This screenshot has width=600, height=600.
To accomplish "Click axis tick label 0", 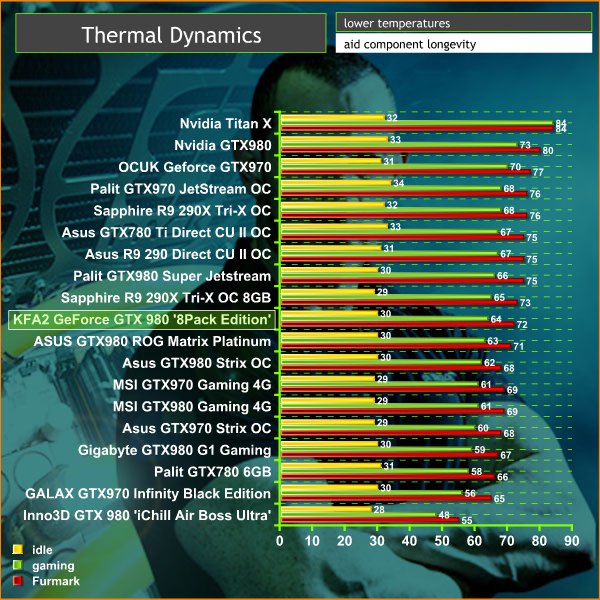I will pos(280,541).
